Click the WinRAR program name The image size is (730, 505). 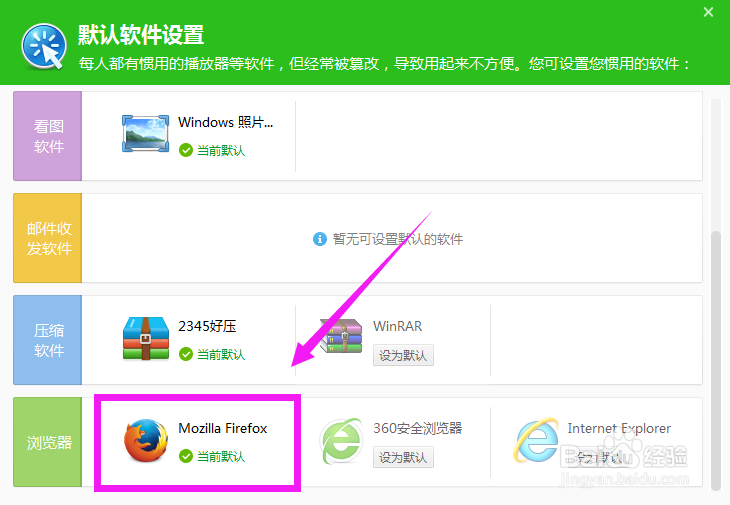click(x=398, y=326)
